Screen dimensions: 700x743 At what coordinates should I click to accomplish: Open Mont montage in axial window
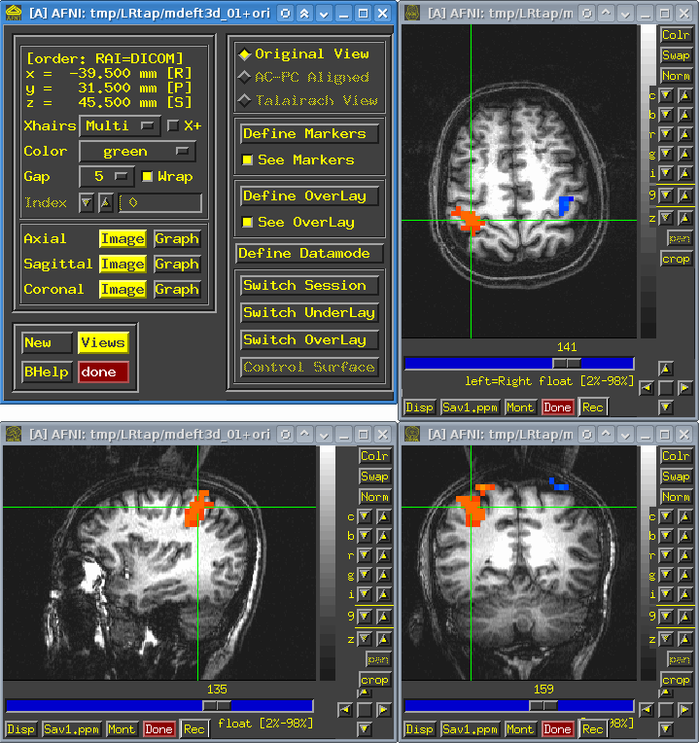pos(520,407)
